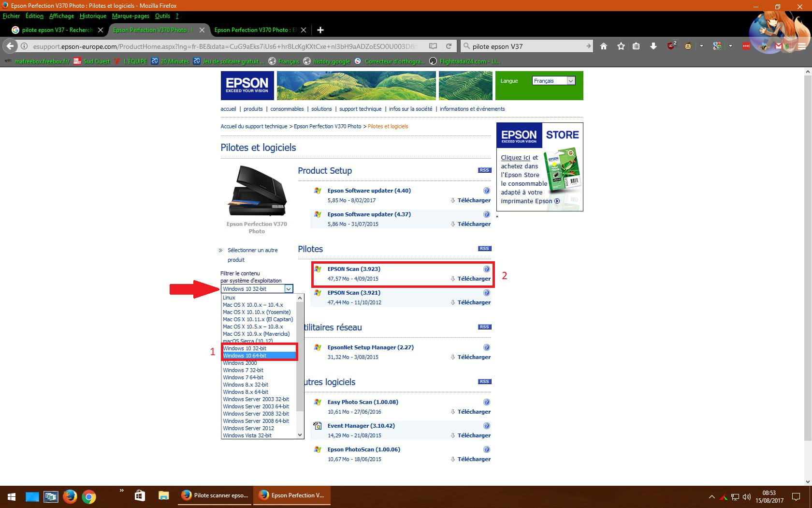Image resolution: width=812 pixels, height=508 pixels.
Task: Open File Explorer from the taskbar
Action: point(163,496)
